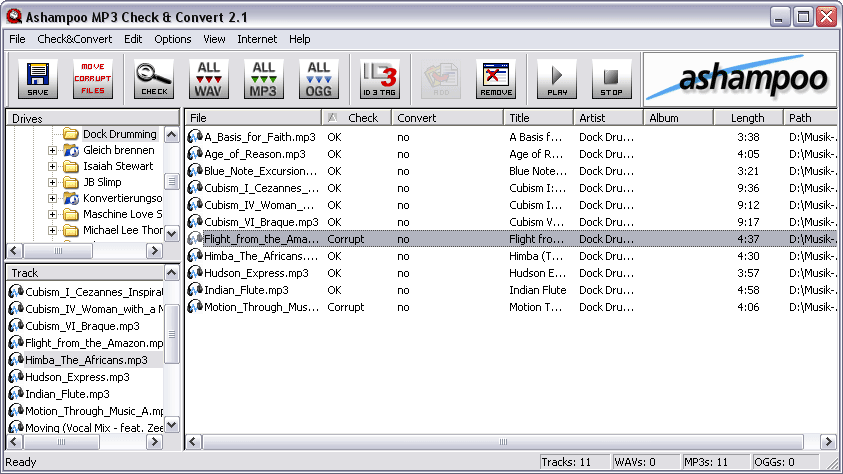
Task: Expand the Gleich brennen folder
Action: (52, 150)
